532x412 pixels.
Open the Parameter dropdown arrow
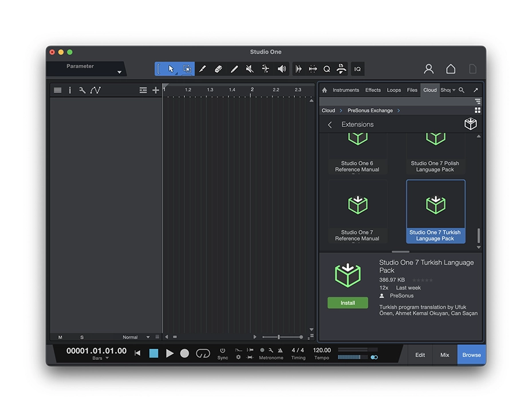120,72
